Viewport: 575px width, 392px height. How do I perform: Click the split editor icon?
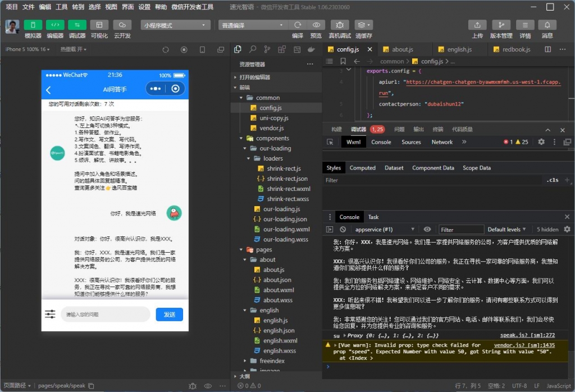point(548,49)
